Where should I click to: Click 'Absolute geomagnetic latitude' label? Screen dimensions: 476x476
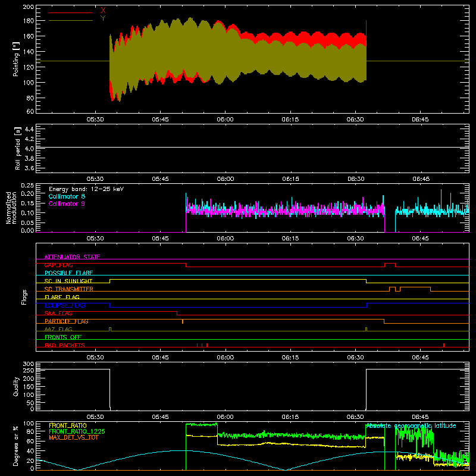(x=411, y=425)
